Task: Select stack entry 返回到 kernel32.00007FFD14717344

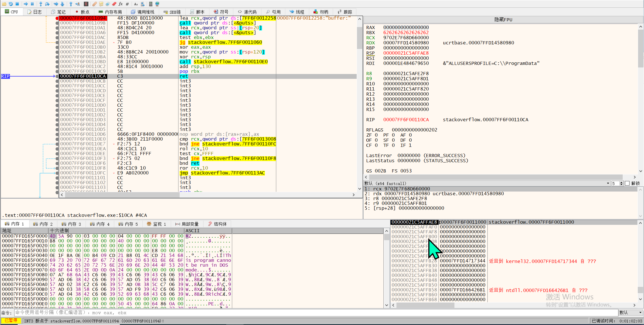Action: tap(542, 261)
